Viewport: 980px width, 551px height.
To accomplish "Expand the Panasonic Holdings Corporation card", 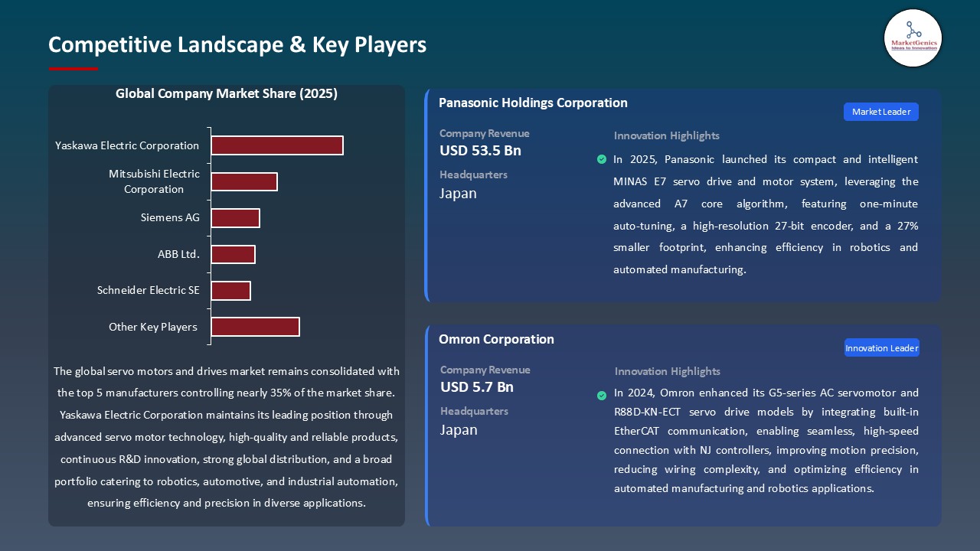I will pyautogui.click(x=533, y=103).
